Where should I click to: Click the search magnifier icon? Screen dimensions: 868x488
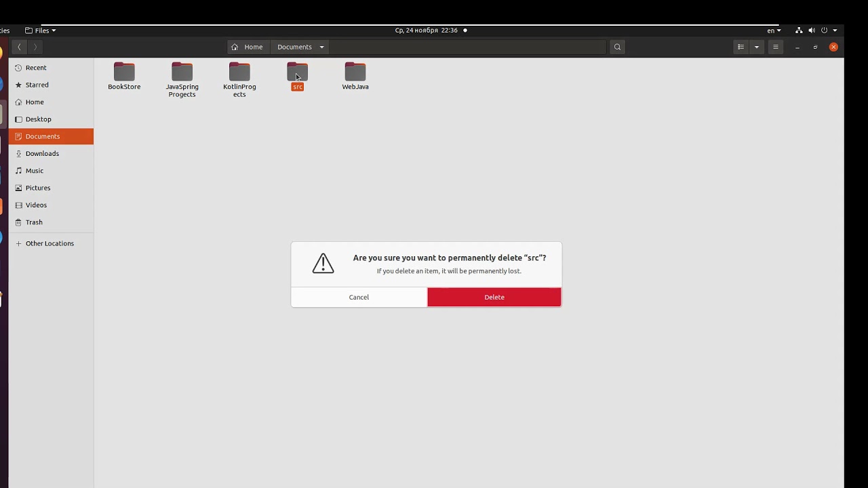pyautogui.click(x=617, y=47)
